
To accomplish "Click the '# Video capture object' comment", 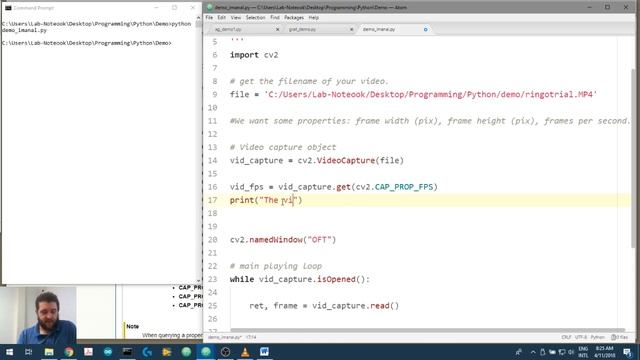I will 283,147.
